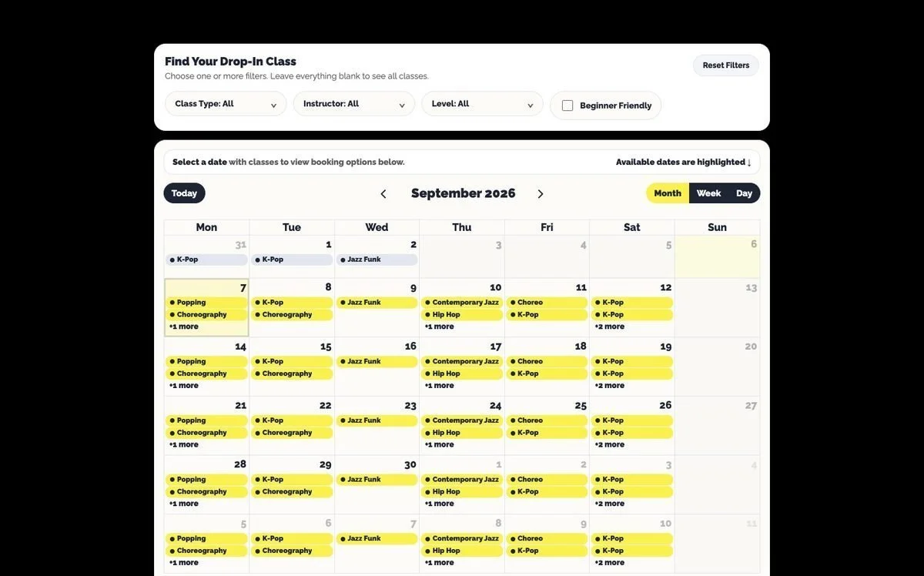Screen dimensions: 924x576
Task: Go to next month arrow
Action: 541,194
